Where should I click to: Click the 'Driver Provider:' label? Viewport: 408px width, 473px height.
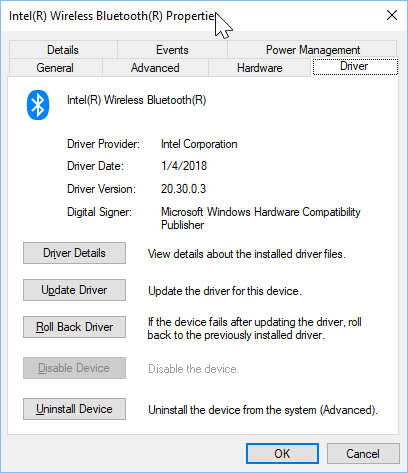[103, 144]
